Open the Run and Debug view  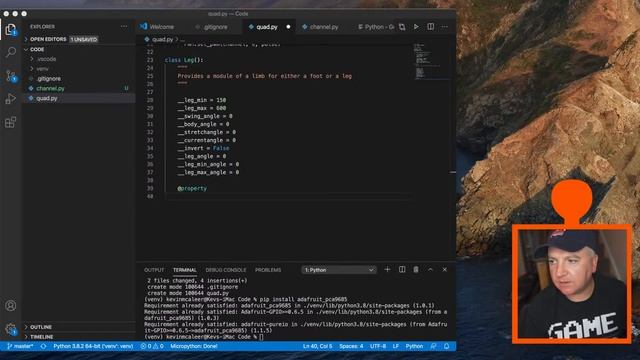point(11,99)
